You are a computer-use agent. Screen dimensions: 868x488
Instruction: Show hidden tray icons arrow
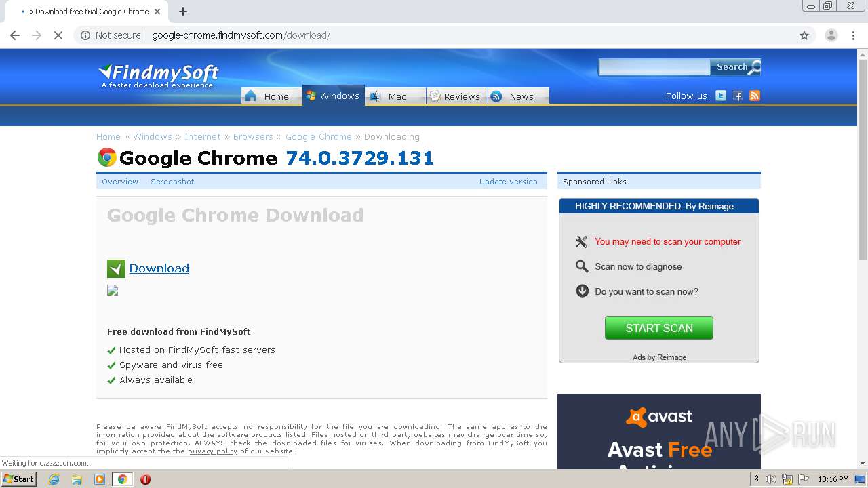pos(756,479)
